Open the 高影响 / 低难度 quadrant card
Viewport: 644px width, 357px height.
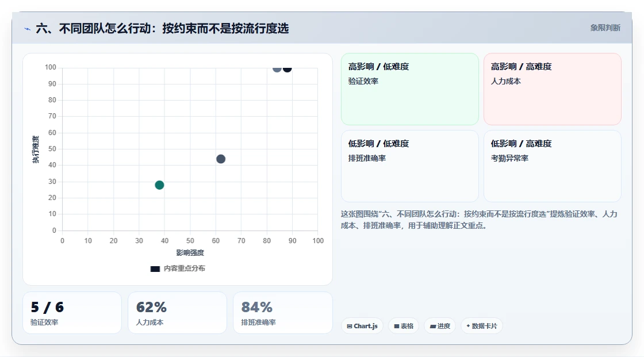(x=410, y=89)
